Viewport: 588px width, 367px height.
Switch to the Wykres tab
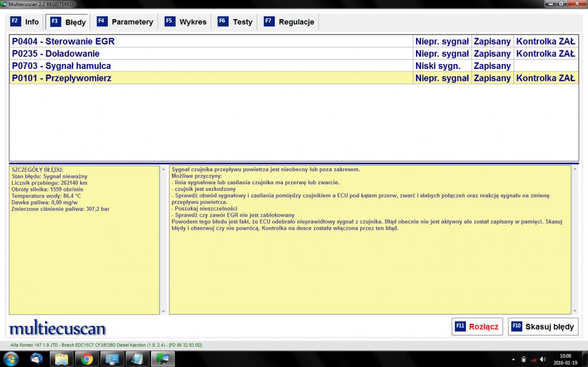pos(186,22)
